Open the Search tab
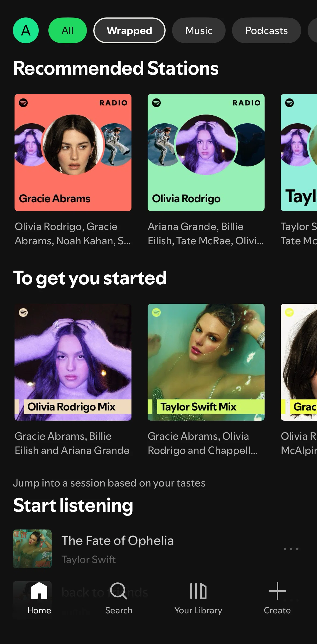Viewport: 317px width, 644px height. tap(119, 598)
